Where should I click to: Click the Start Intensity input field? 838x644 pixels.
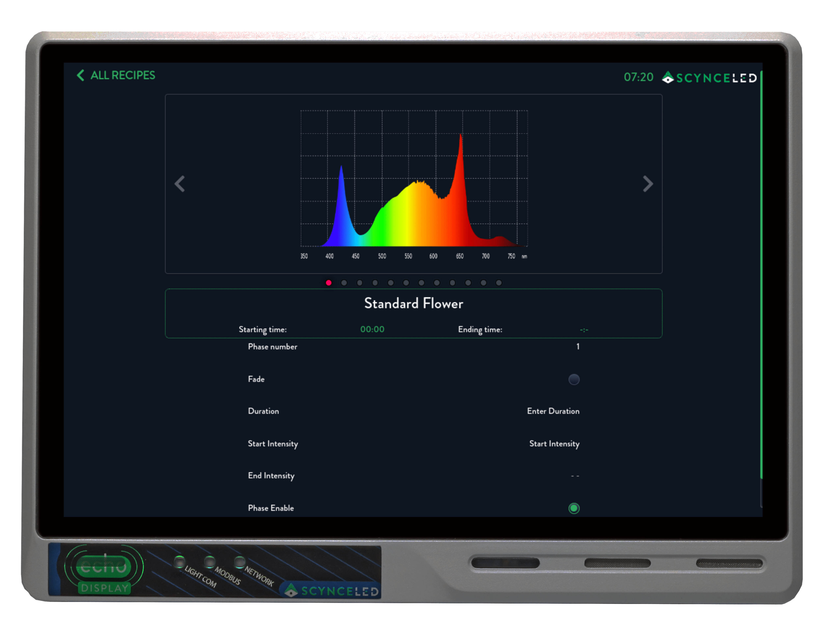click(x=554, y=444)
